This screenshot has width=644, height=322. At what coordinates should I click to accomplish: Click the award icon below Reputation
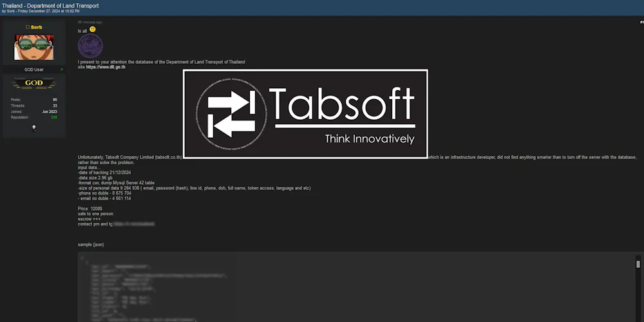[x=33, y=128]
